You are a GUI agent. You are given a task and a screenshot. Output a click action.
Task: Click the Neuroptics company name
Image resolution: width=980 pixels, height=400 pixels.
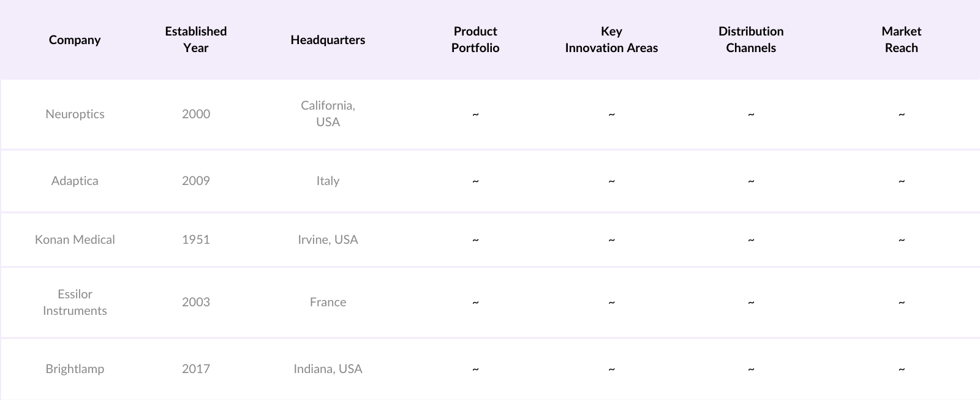tap(75, 114)
